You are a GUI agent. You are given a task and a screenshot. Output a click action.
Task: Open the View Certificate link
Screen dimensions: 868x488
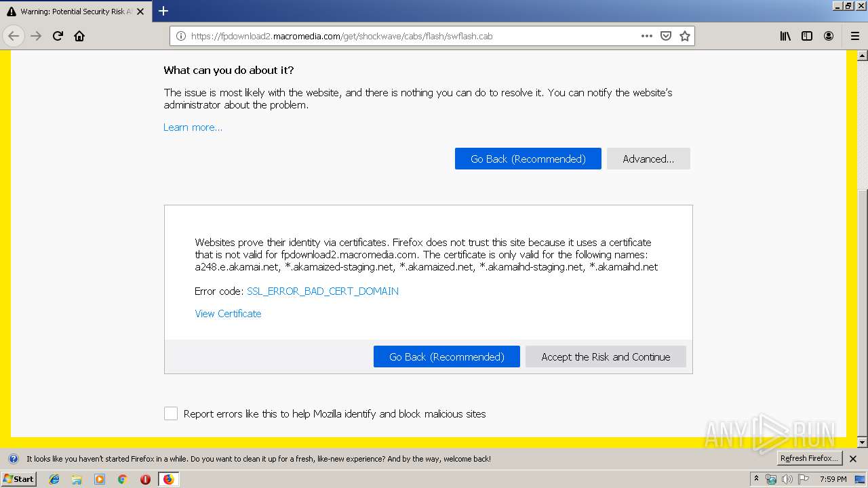point(228,314)
